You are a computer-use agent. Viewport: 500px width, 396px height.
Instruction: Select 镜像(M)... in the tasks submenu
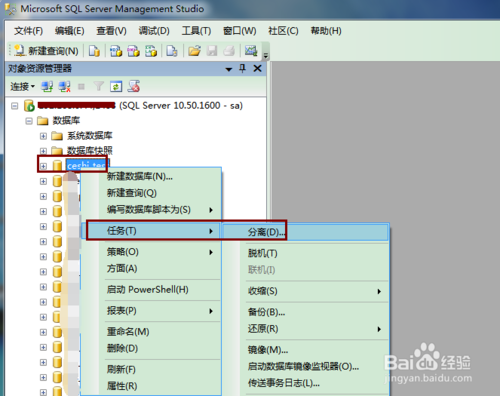click(305, 350)
